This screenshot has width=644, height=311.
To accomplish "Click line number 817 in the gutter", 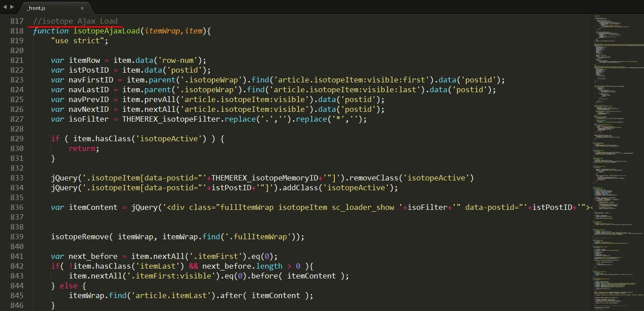I will (16, 21).
